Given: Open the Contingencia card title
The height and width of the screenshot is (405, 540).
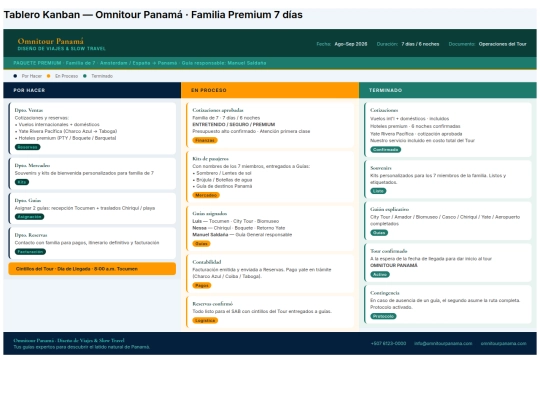Looking at the screenshot, I should pos(385,293).
